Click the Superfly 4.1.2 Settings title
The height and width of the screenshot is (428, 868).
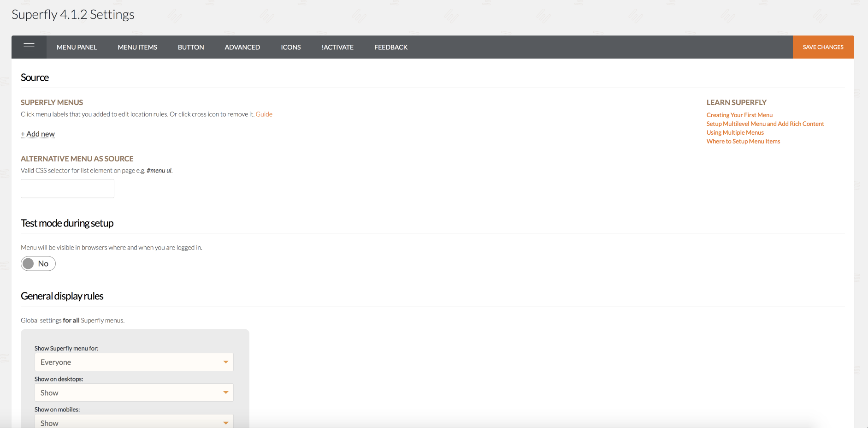click(73, 15)
